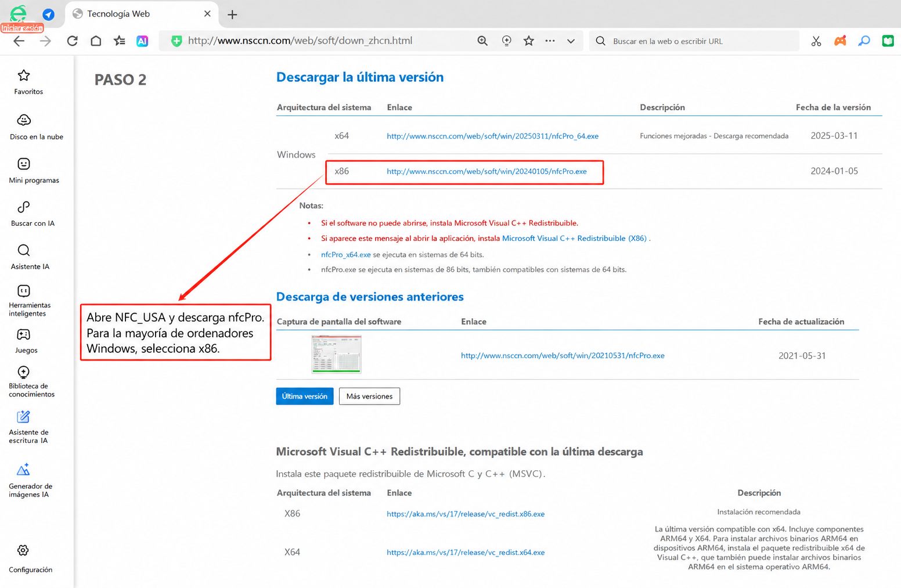This screenshot has height=588, width=901.
Task: Open Generador de imágenes IA
Action: tap(30, 481)
